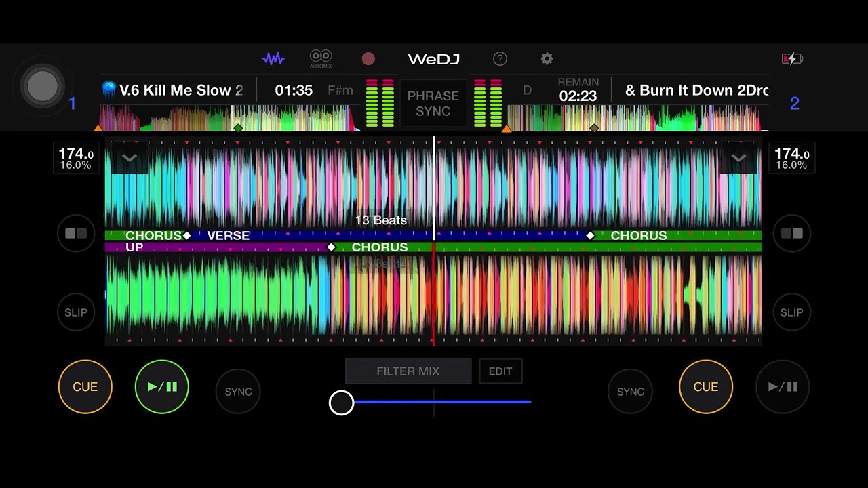Click the crossfader knob

click(x=342, y=403)
